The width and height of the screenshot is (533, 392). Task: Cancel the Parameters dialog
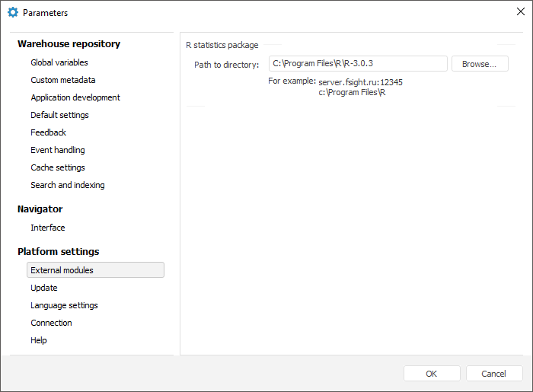[x=494, y=374]
